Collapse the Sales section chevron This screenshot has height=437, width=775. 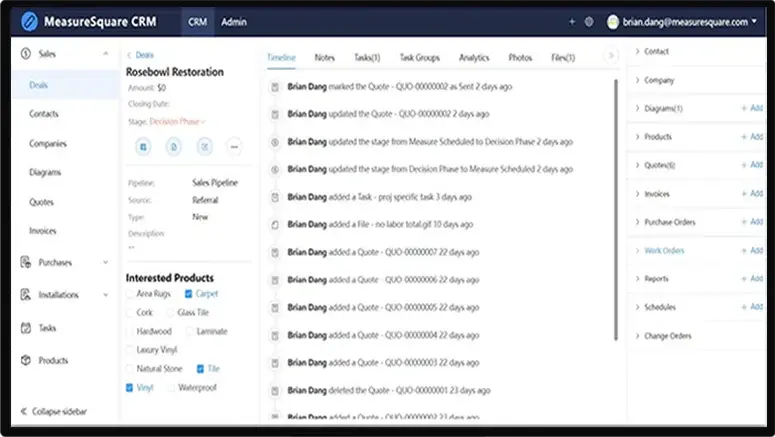tap(105, 53)
